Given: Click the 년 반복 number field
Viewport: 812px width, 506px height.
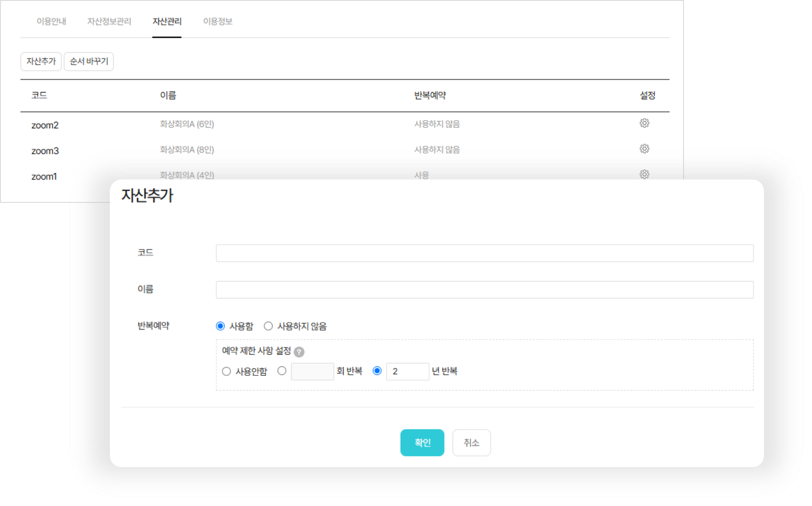Looking at the screenshot, I should tap(407, 371).
